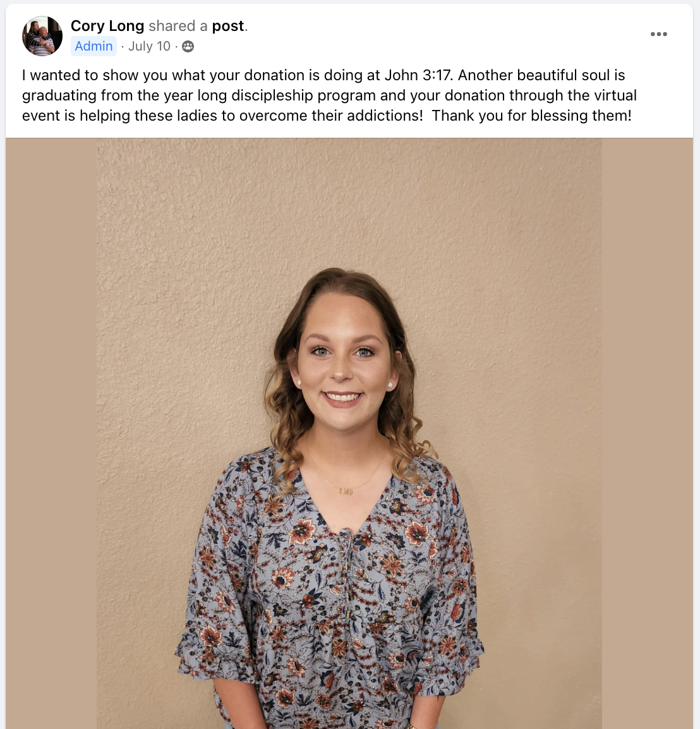Open the July 10 timestamp link
This screenshot has height=729, width=700.
(149, 46)
